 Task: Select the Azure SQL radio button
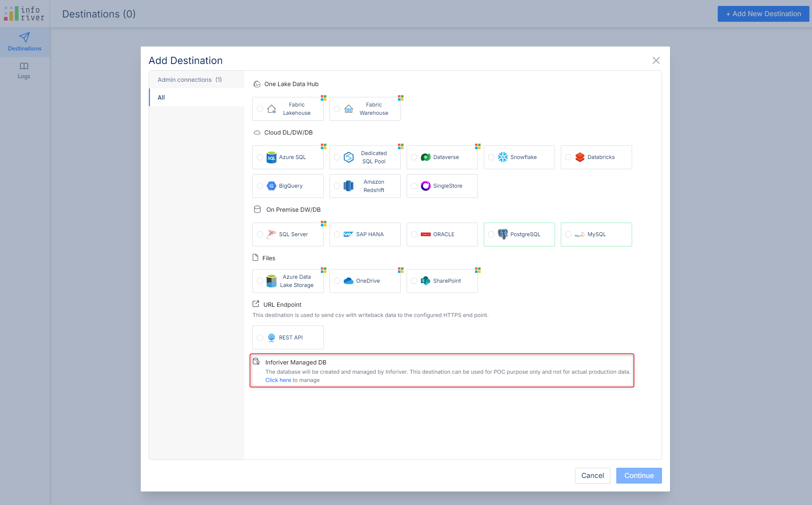tap(260, 157)
